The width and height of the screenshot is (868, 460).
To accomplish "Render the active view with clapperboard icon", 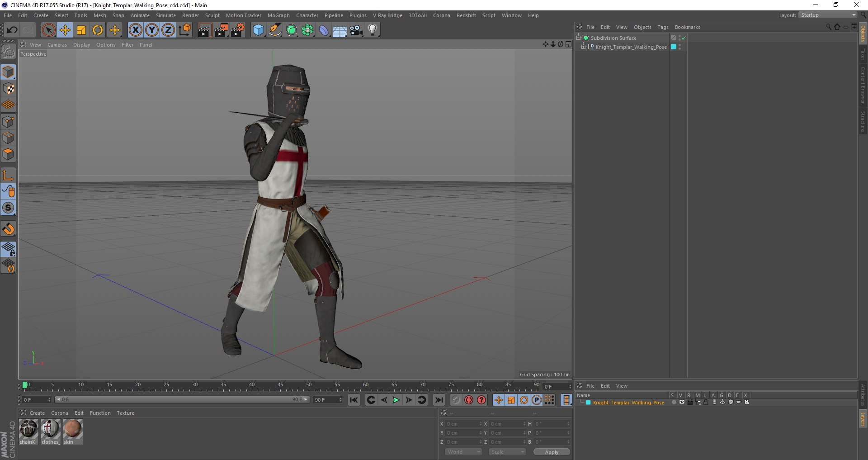I will coord(204,30).
